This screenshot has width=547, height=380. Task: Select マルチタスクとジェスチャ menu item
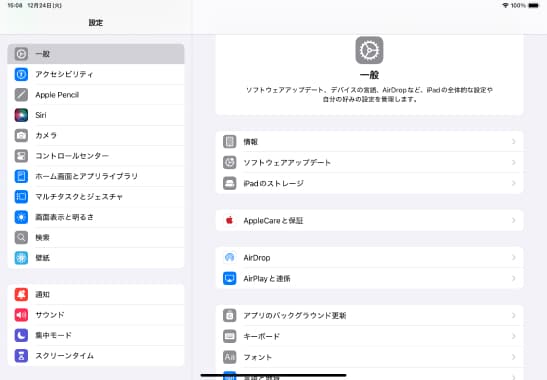tap(96, 197)
